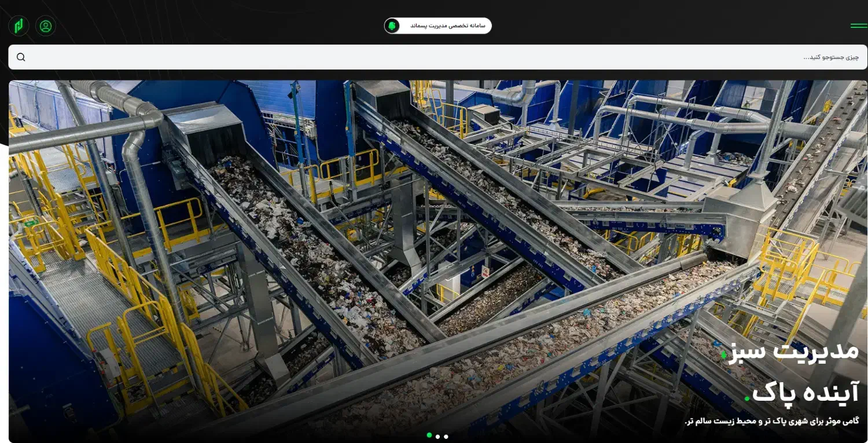868x443 pixels.
Task: Click the red warning sign in the banner photo
Action: pos(486,271)
